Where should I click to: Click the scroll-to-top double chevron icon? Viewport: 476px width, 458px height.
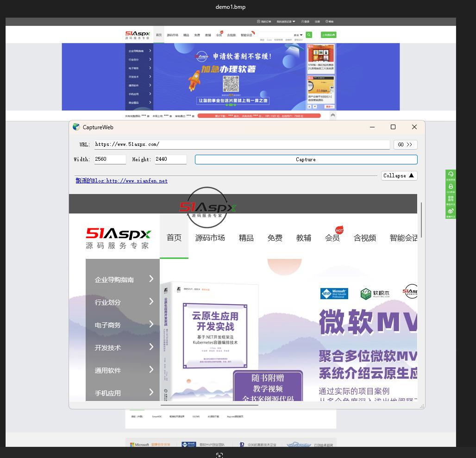[333, 115]
